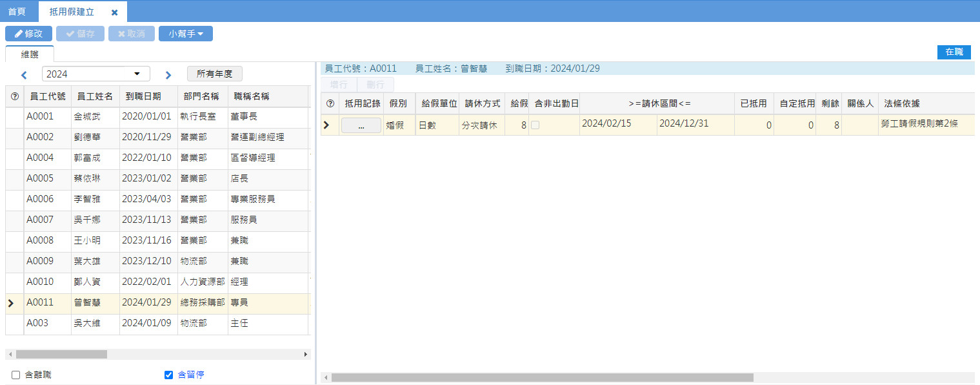The image size is (980, 385).
Task: Go to previous year with left chevron
Action: tap(24, 75)
